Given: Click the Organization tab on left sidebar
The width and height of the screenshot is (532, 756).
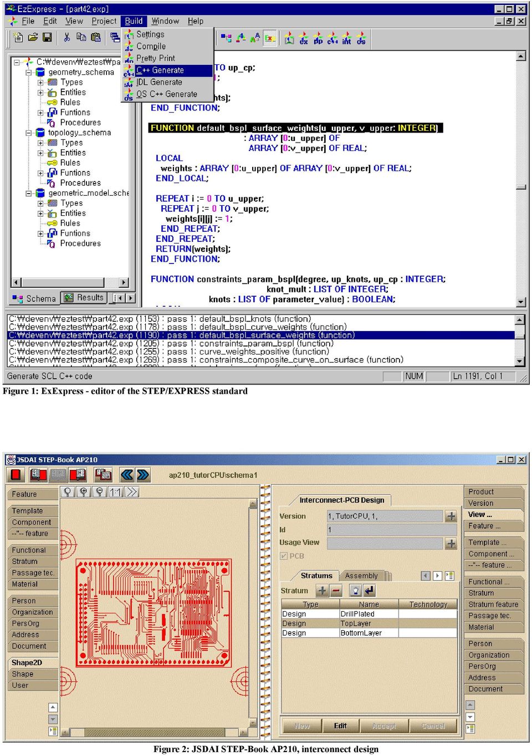Looking at the screenshot, I should (x=34, y=612).
